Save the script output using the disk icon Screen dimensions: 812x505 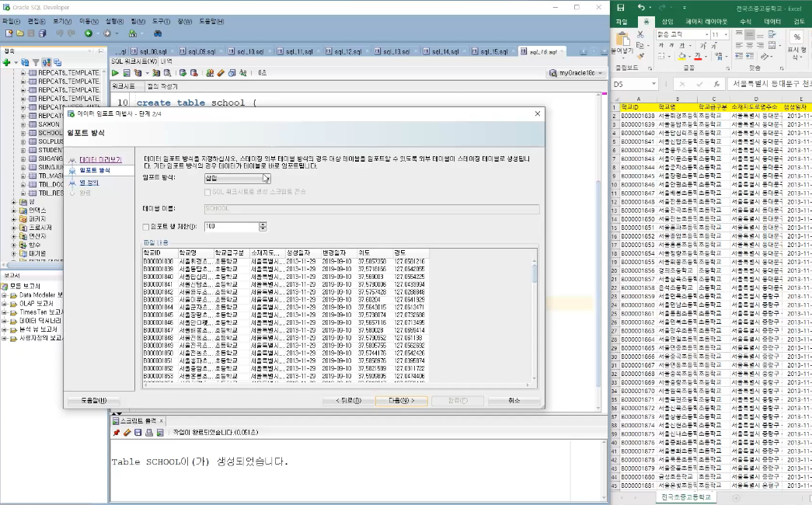pos(138,433)
